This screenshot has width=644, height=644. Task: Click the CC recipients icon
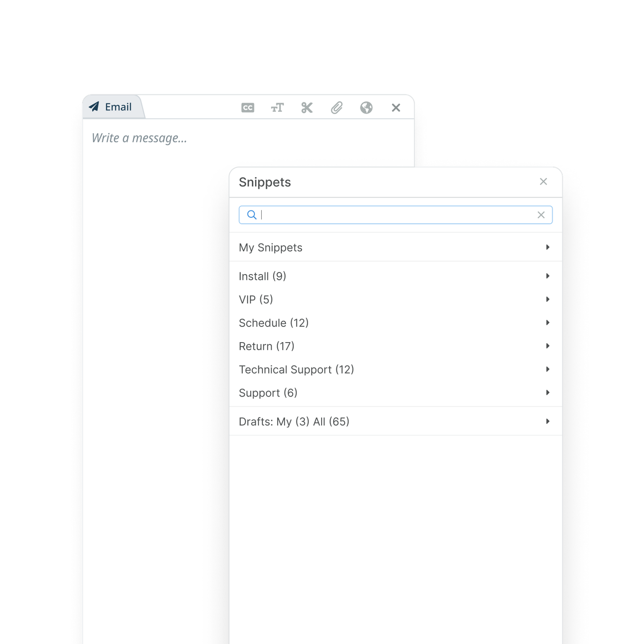point(248,108)
